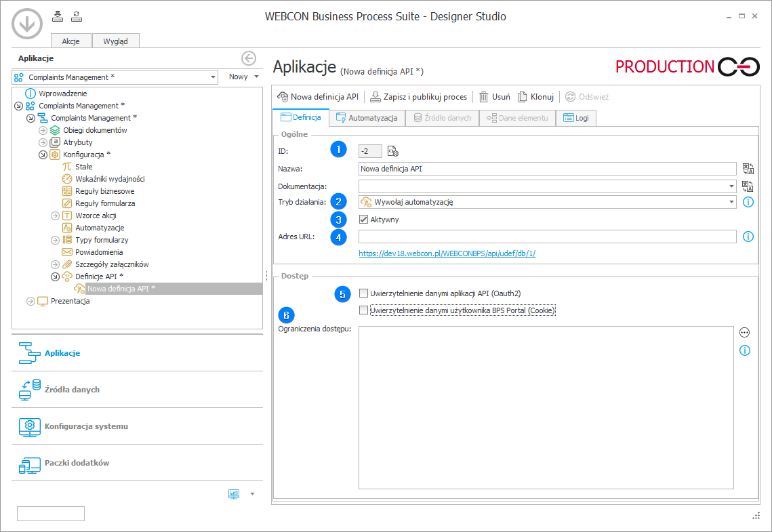Switch to Źródło danych tab

click(442, 118)
